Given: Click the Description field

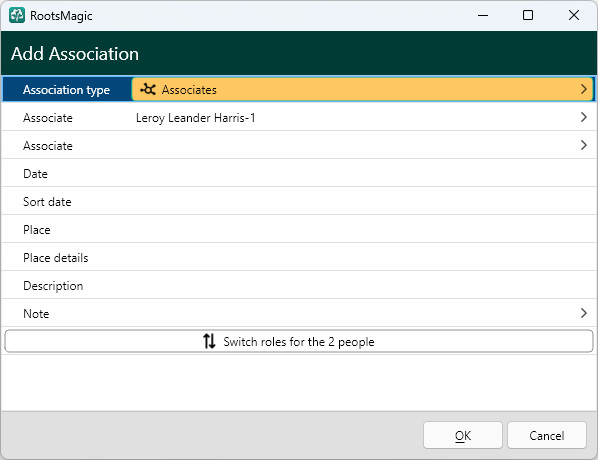Looking at the screenshot, I should point(299,285).
